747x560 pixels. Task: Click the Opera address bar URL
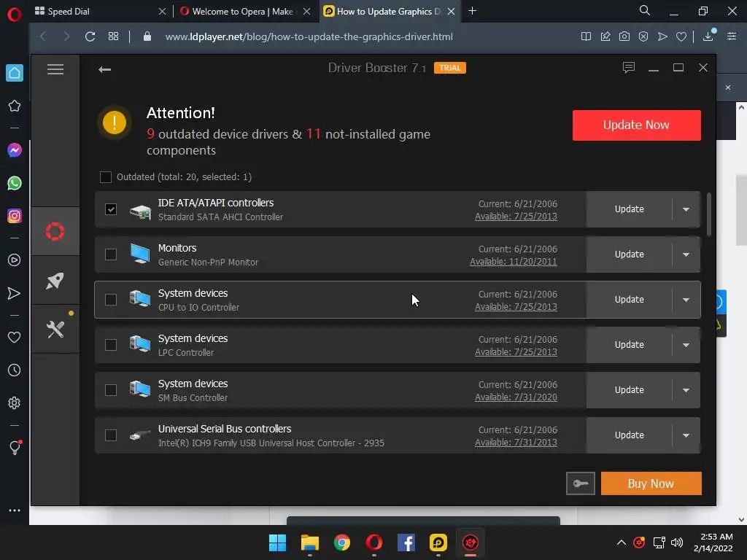(x=309, y=36)
